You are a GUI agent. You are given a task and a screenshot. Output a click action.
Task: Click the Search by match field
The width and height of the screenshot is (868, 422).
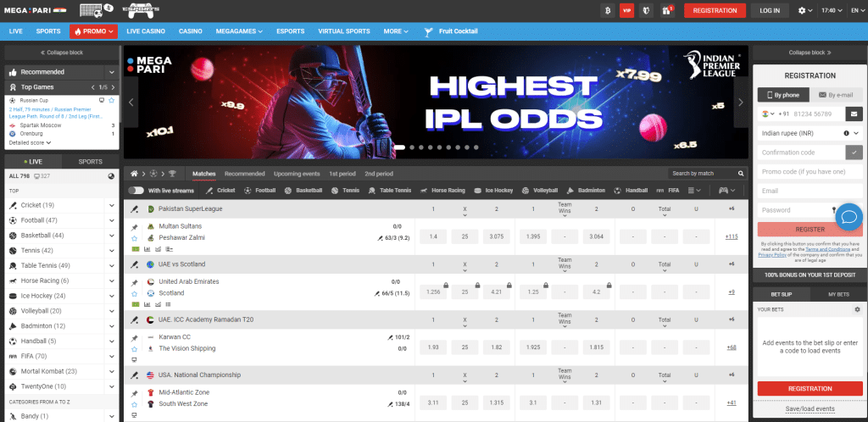[703, 174]
